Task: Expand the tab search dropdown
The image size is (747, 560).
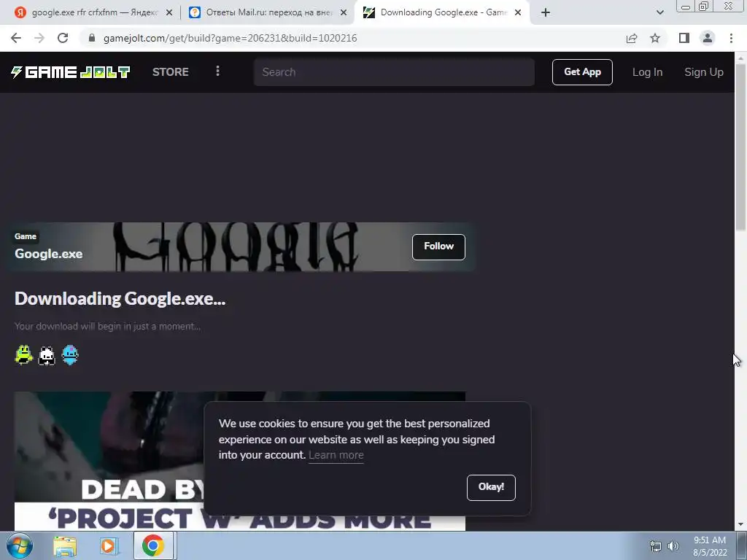Action: (x=659, y=13)
